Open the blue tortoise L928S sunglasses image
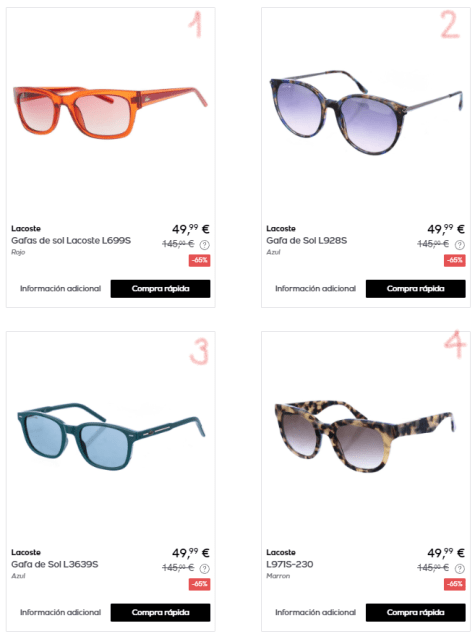The width and height of the screenshot is (475, 639). pos(366,112)
